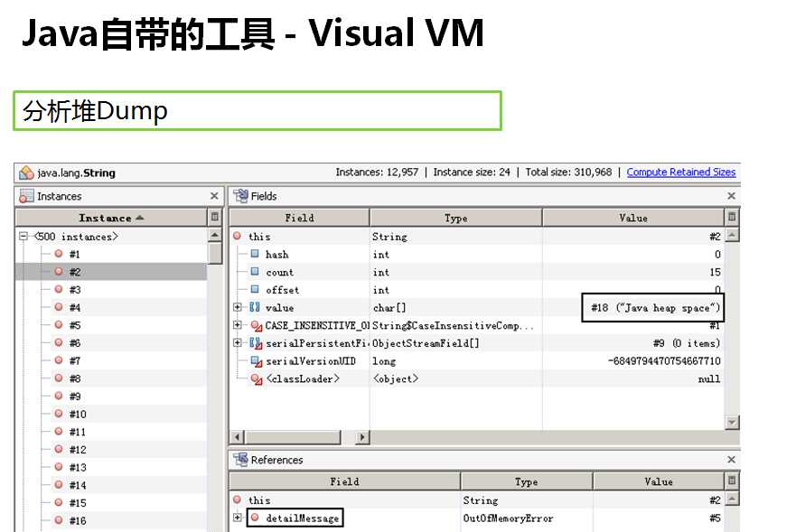The width and height of the screenshot is (796, 532).
Task: Close the Fields panel
Action: [731, 195]
